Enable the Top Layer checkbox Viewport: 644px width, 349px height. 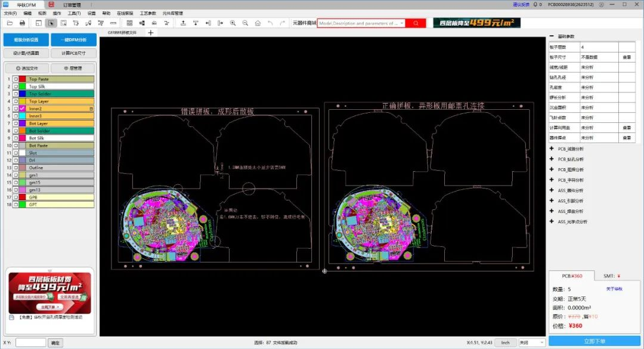pos(16,101)
